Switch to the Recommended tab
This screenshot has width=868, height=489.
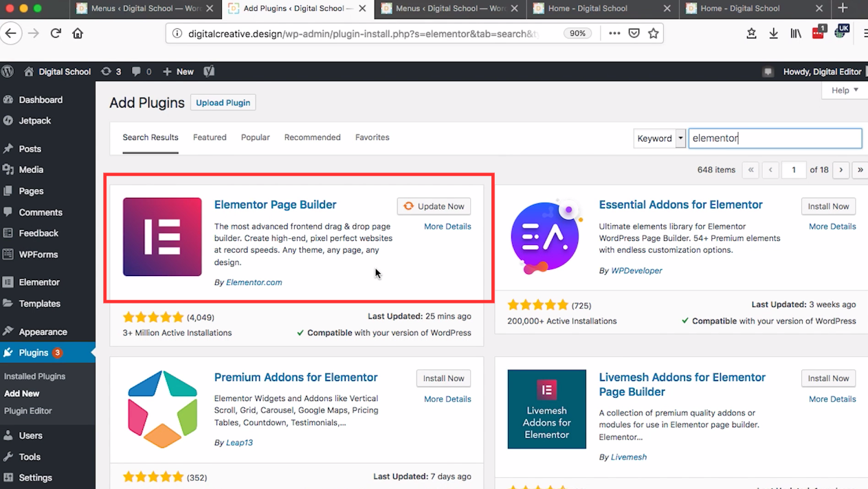click(312, 137)
